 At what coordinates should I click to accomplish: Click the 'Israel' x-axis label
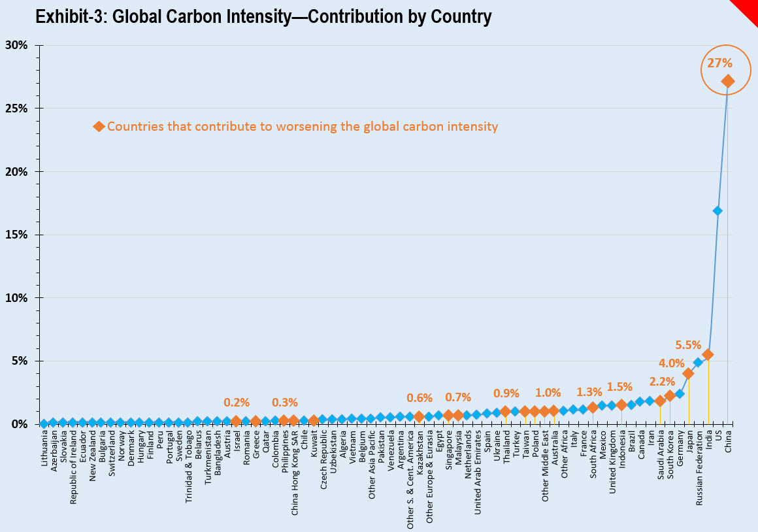237,442
